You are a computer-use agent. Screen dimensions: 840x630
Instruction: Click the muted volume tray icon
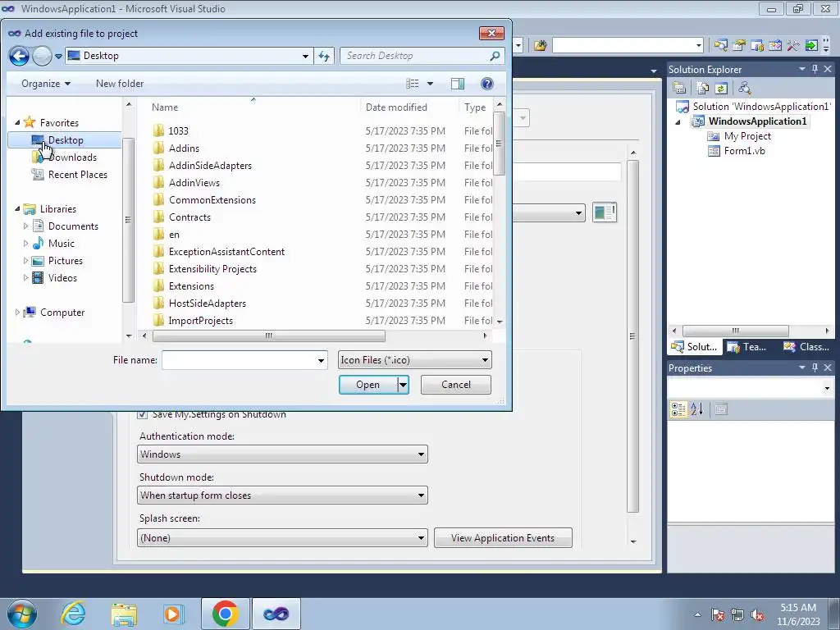(x=757, y=615)
